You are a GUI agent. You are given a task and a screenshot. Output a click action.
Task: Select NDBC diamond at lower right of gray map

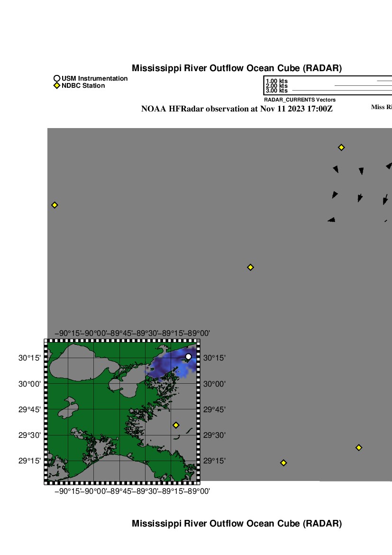(x=359, y=447)
